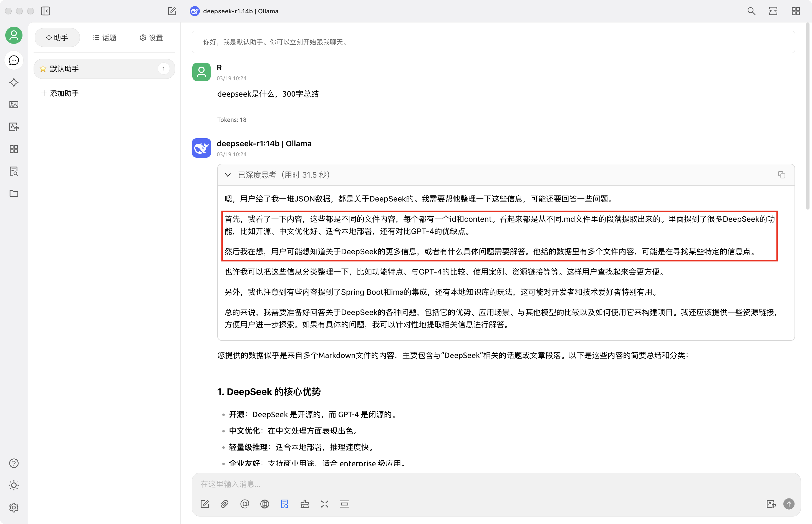Click the translate icon in left sidebar
Screen dimensions: 812x524
coord(14,127)
